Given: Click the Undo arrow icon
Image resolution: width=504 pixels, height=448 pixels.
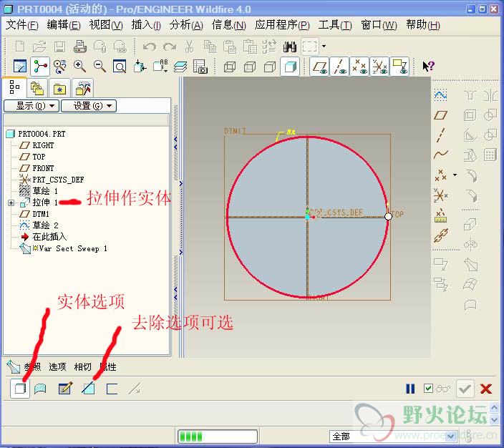Looking at the screenshot, I should pyautogui.click(x=149, y=47).
